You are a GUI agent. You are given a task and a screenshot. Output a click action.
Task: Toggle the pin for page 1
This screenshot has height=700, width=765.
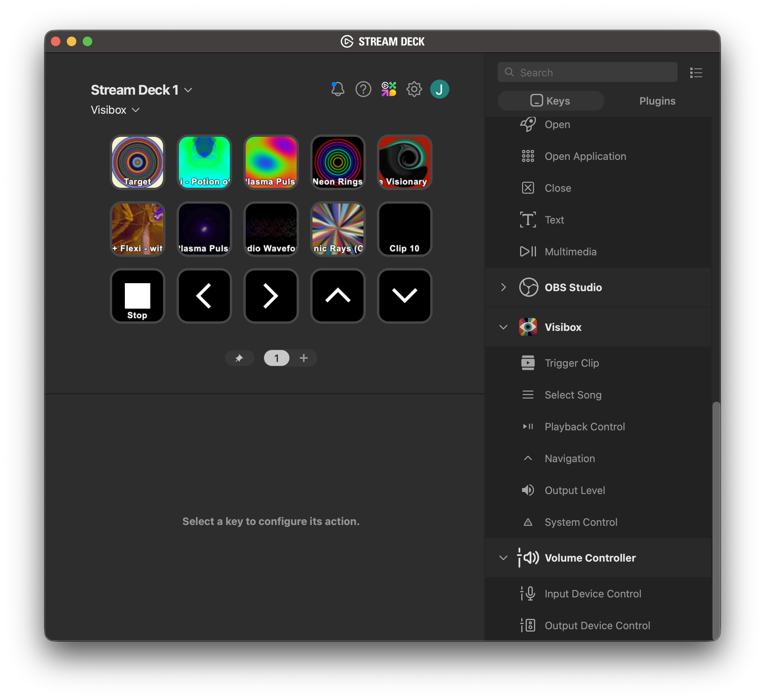point(239,358)
